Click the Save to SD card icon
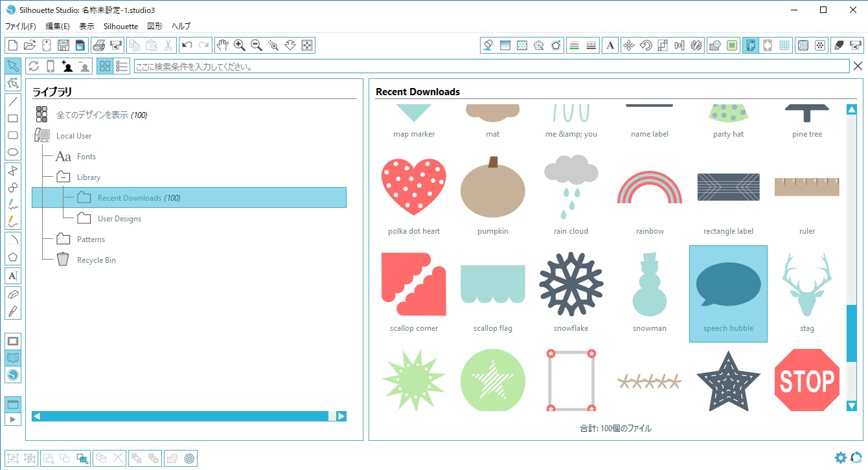Screen dimensions: 868x470 [80, 45]
